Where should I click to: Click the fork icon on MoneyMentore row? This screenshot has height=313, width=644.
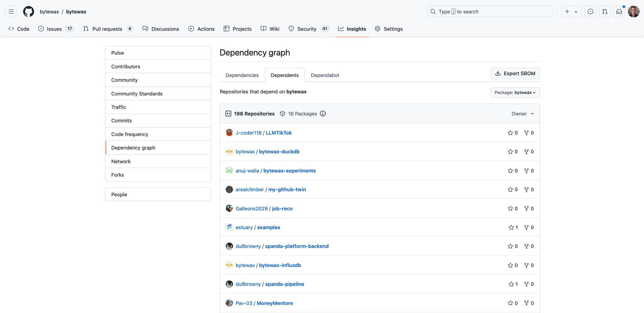coord(526,303)
